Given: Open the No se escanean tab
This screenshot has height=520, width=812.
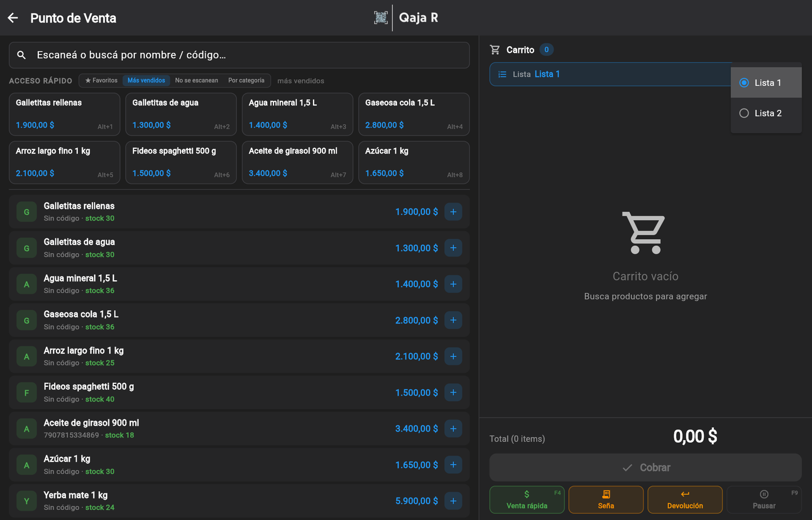Looking at the screenshot, I should tap(196, 81).
